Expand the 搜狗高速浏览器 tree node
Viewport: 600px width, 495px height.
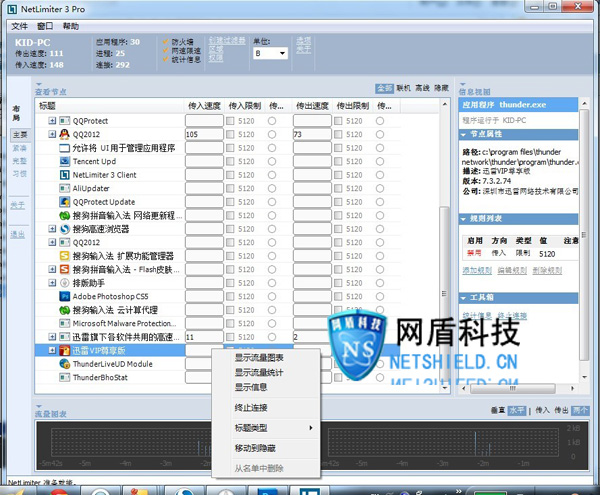pos(52,229)
